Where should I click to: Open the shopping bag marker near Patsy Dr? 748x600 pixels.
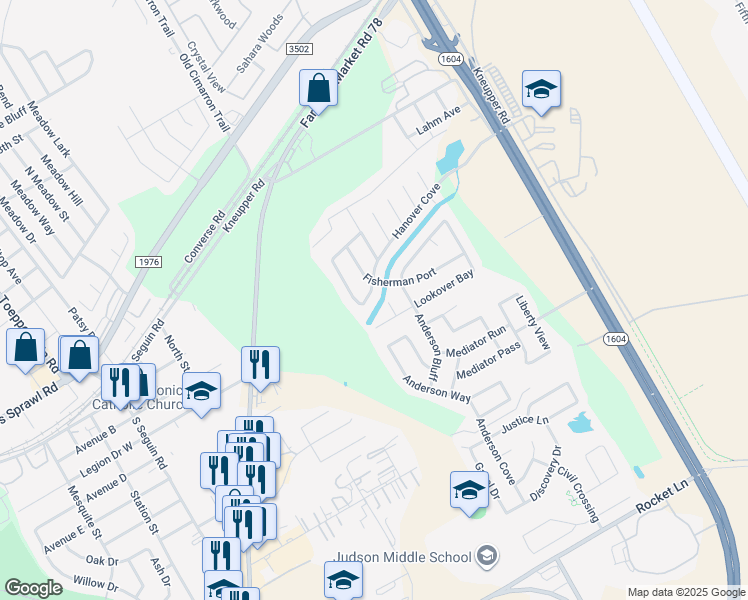[79, 356]
